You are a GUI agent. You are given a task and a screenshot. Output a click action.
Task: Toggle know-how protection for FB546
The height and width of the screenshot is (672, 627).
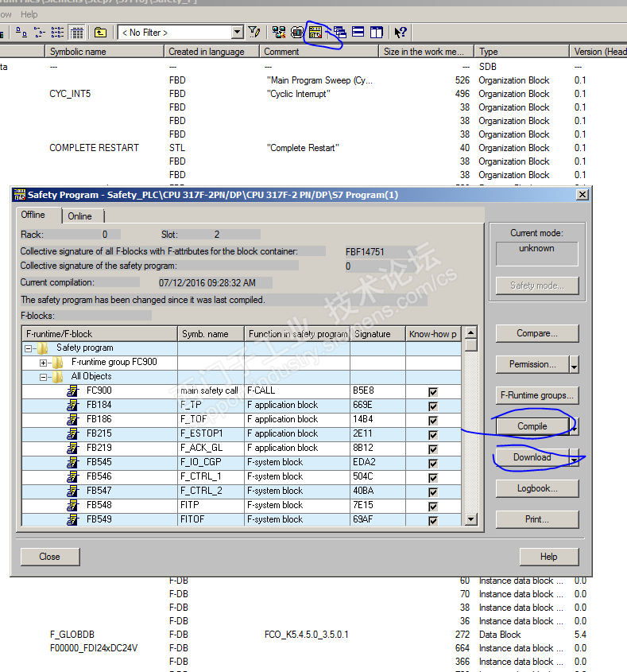pos(433,477)
